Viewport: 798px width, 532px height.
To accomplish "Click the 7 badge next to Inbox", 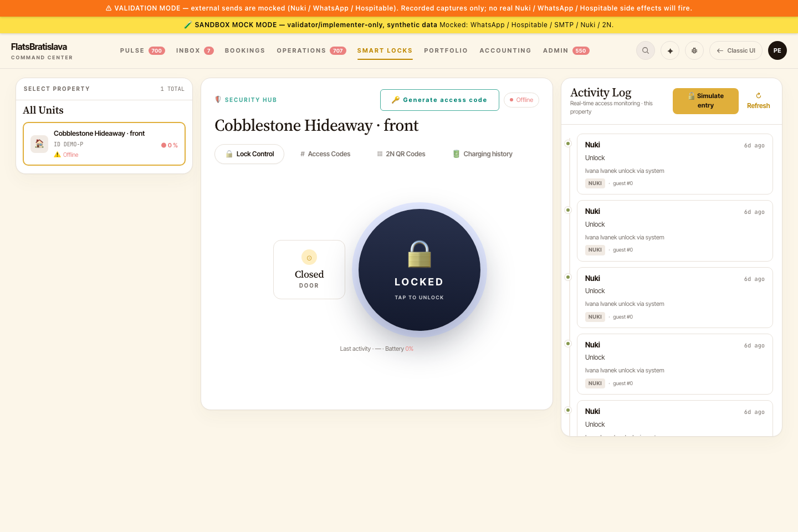I will click(x=209, y=50).
